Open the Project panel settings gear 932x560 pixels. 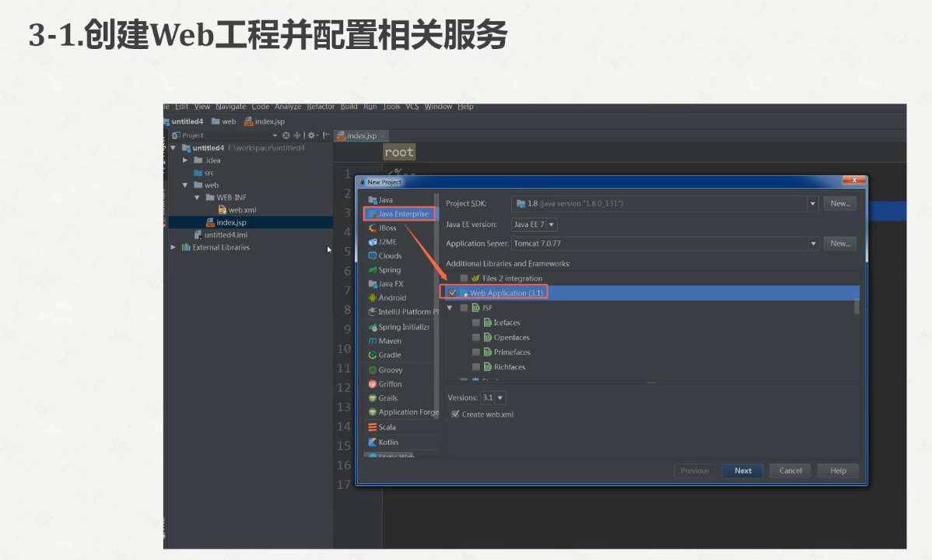pos(311,135)
